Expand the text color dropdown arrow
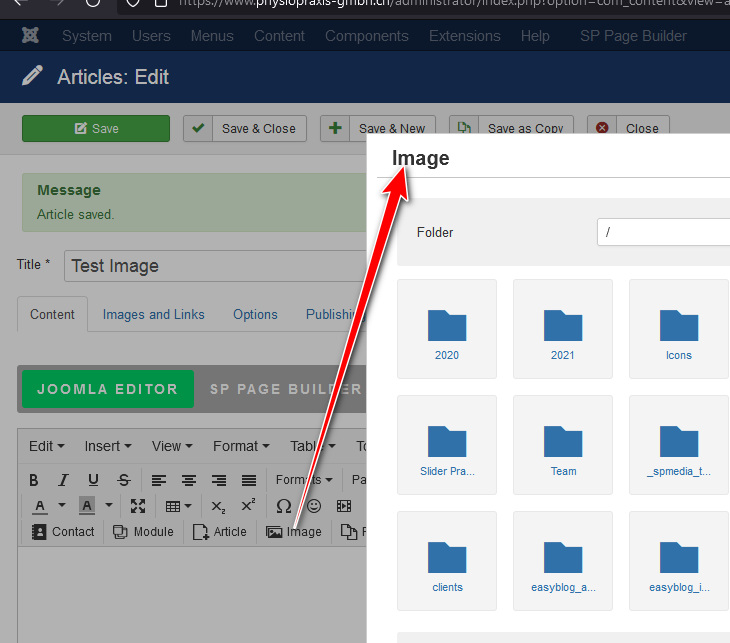 click(x=61, y=506)
